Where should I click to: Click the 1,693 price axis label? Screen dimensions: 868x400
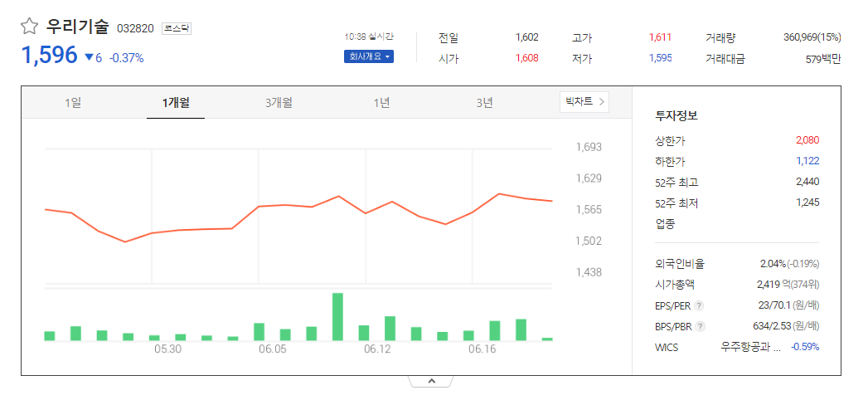pyautogui.click(x=589, y=148)
